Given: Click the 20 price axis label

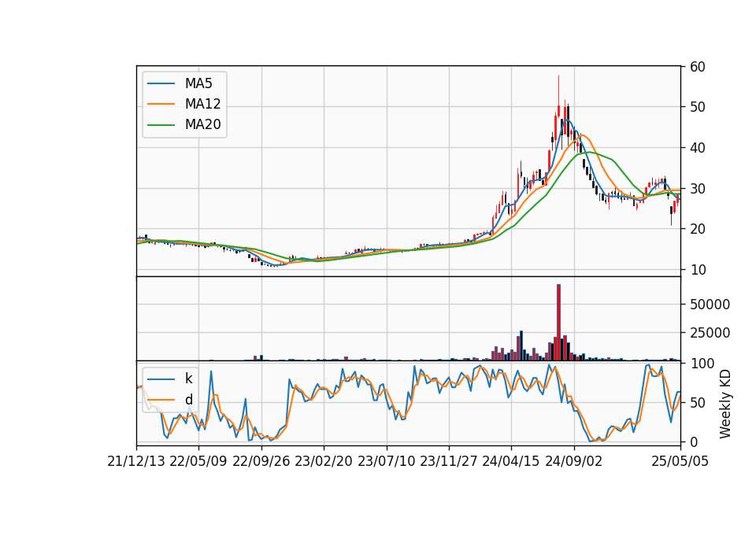Looking at the screenshot, I should (697, 229).
